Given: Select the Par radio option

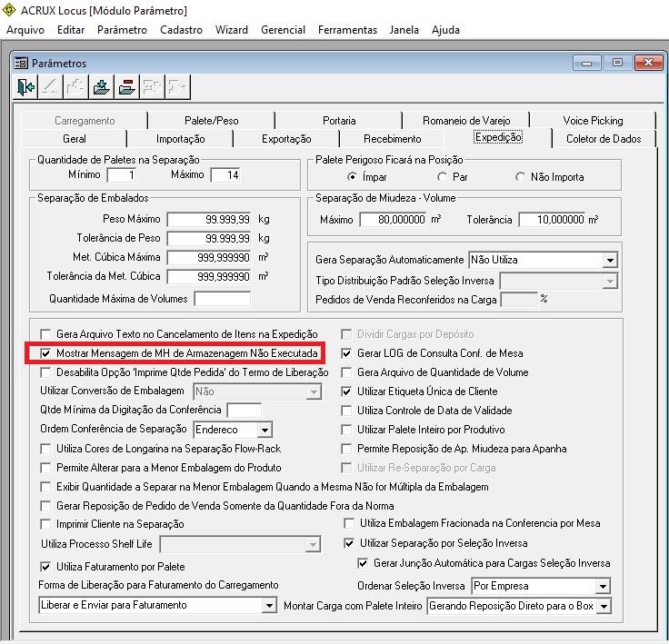Looking at the screenshot, I should point(442,176).
